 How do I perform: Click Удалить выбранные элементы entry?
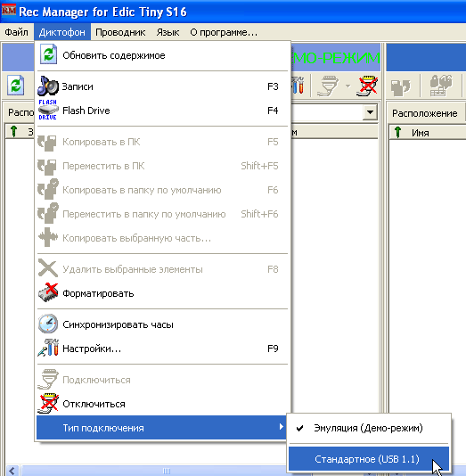tap(162, 269)
